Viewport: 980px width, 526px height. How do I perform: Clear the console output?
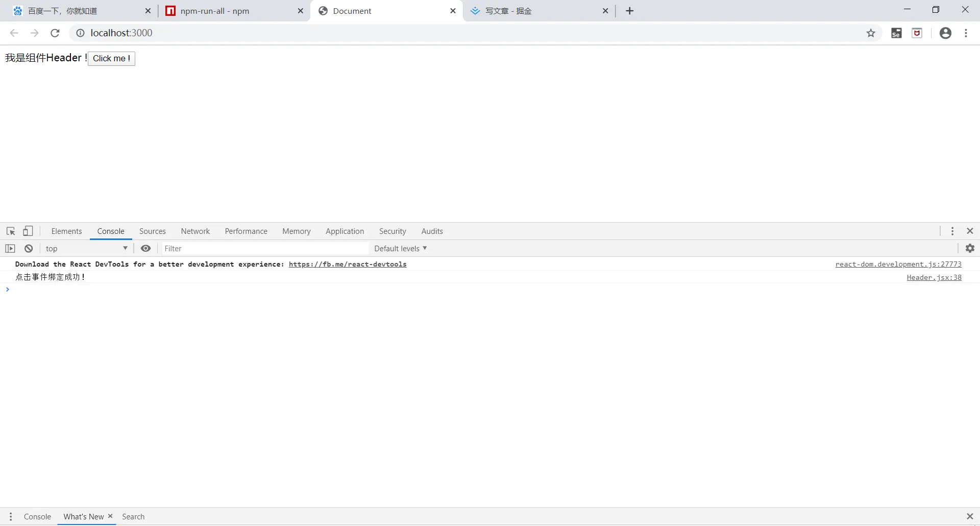click(x=29, y=249)
